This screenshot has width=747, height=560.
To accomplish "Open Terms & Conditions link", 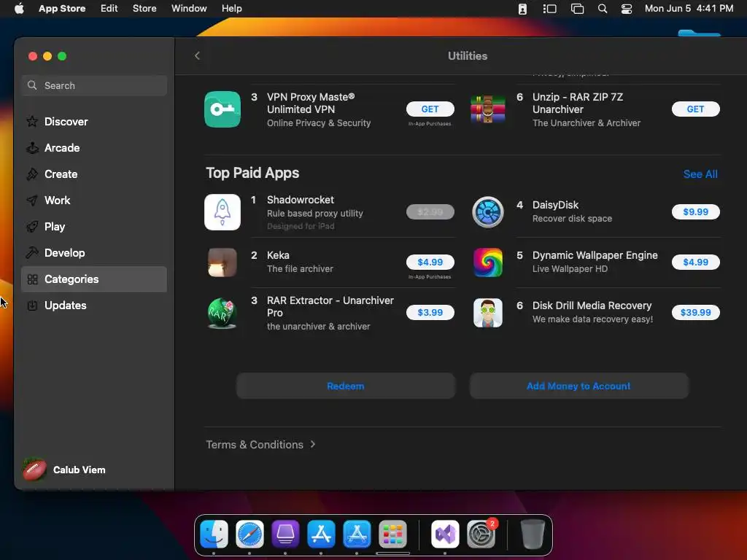I will pyautogui.click(x=260, y=444).
